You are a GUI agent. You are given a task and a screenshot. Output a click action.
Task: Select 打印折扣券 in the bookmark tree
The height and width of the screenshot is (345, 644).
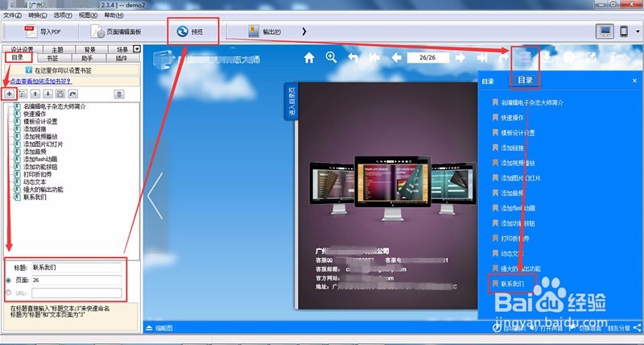[37, 174]
